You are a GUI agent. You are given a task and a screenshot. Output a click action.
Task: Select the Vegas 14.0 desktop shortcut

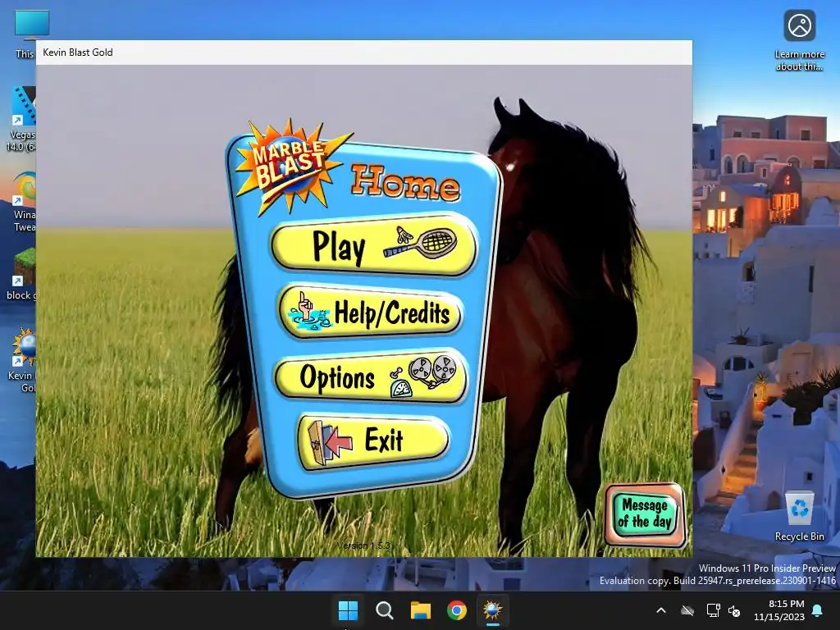21,119
